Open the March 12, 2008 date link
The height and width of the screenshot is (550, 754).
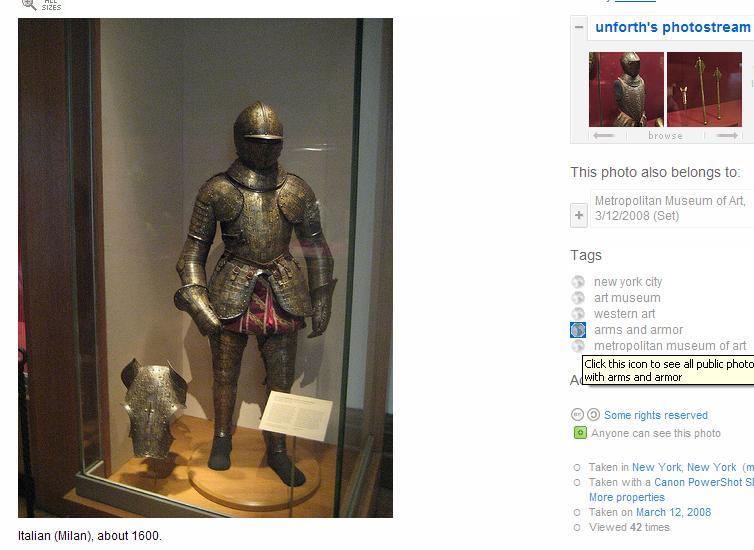(673, 512)
